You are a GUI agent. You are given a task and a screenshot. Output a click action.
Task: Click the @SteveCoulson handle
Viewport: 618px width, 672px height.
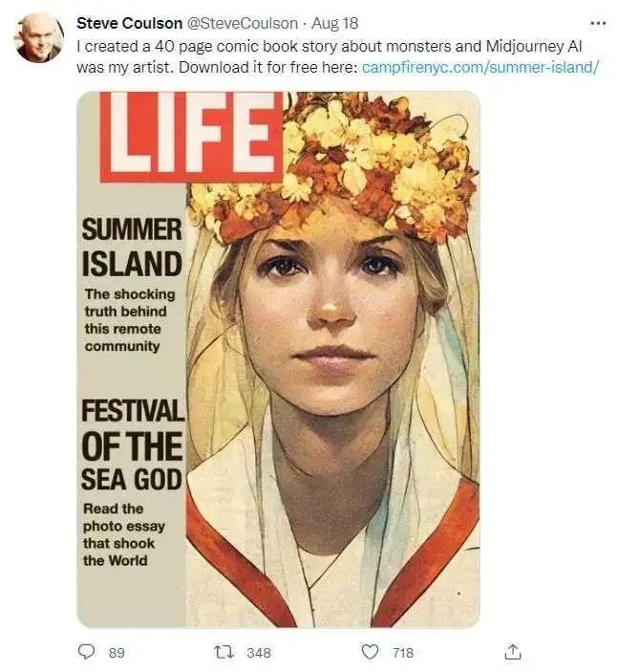click(243, 23)
